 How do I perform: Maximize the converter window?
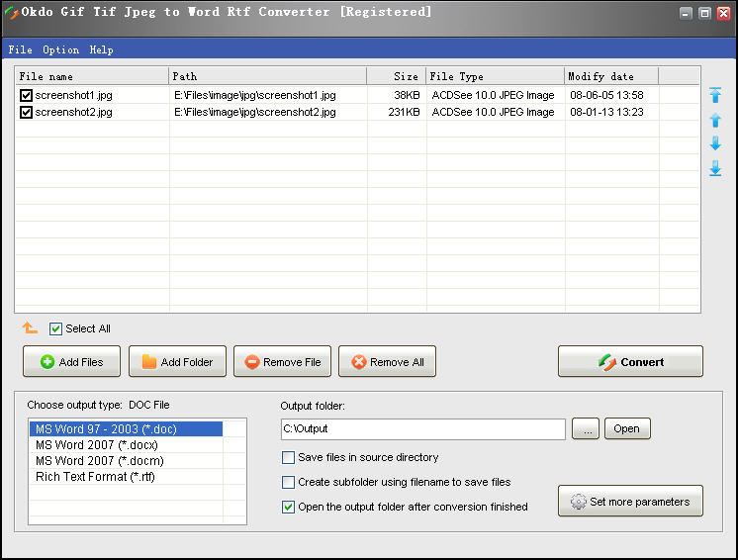click(x=704, y=13)
